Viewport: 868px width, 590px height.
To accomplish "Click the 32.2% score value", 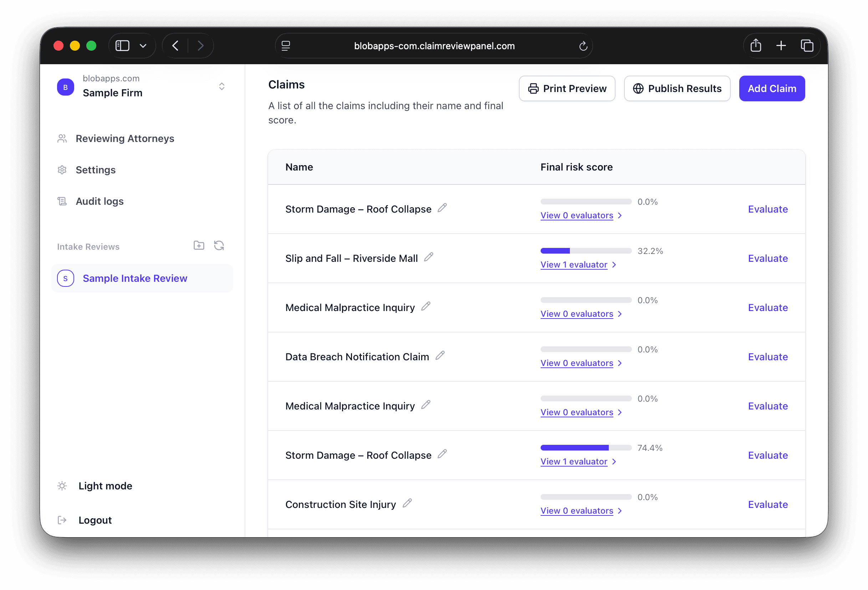I will tap(650, 251).
